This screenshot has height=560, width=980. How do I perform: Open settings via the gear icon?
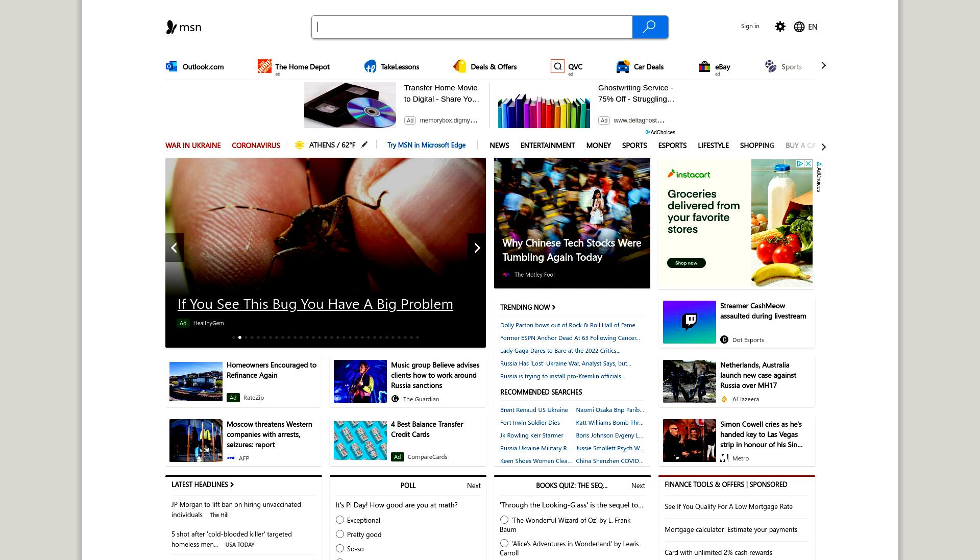(780, 27)
